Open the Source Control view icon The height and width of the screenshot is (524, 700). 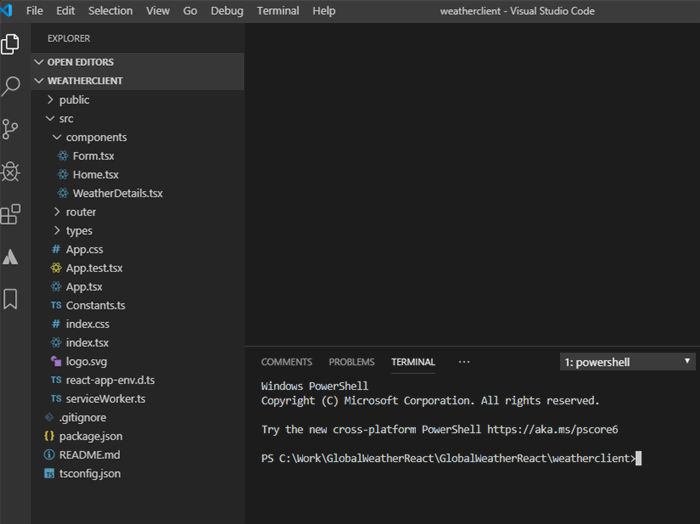click(x=10, y=129)
